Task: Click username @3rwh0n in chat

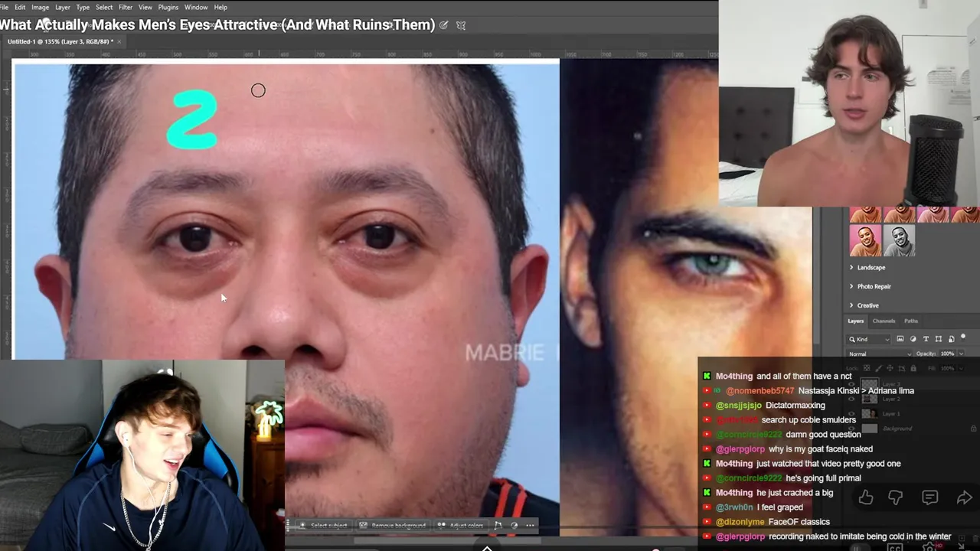Action: click(734, 507)
